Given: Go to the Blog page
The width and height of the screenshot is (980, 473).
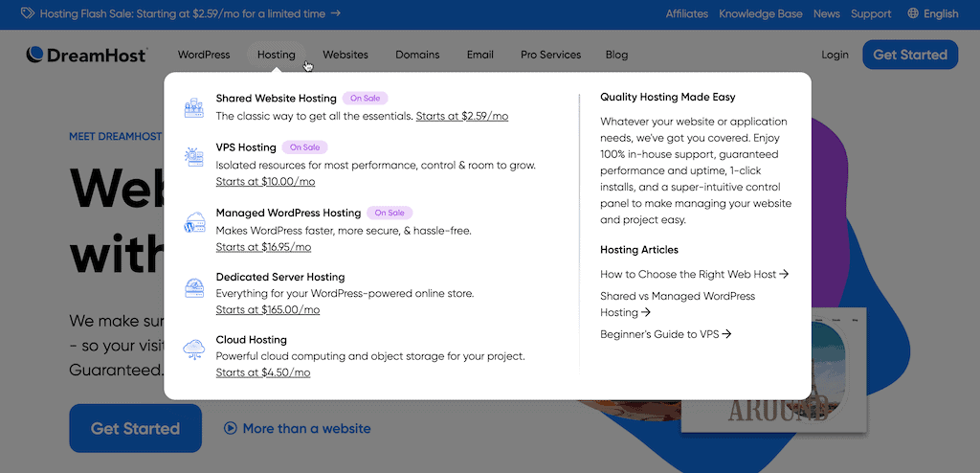Looking at the screenshot, I should (616, 56).
